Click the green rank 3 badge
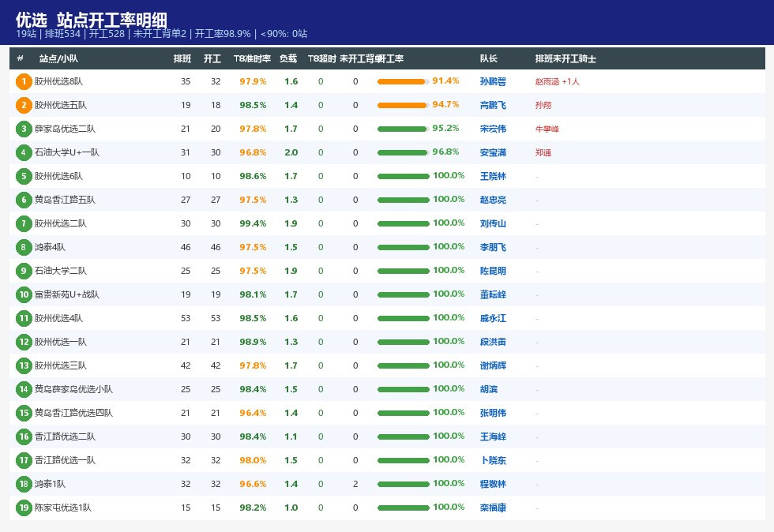 coord(24,129)
